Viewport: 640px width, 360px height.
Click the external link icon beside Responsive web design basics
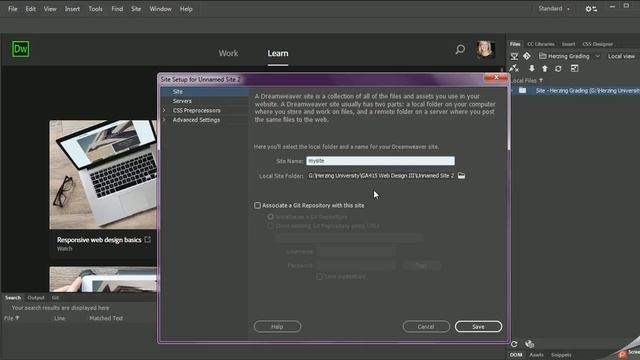point(148,240)
